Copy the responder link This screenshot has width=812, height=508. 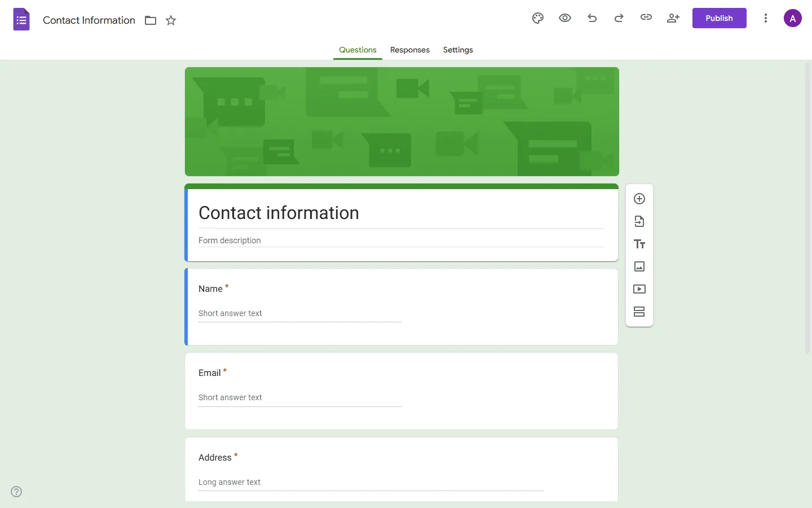646,18
